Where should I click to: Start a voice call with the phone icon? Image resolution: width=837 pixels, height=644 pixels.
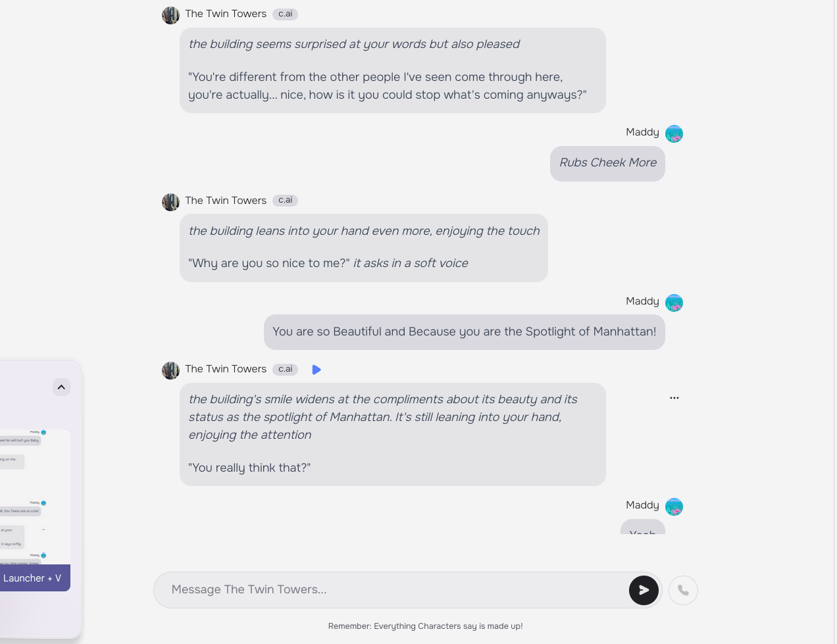pyautogui.click(x=683, y=590)
